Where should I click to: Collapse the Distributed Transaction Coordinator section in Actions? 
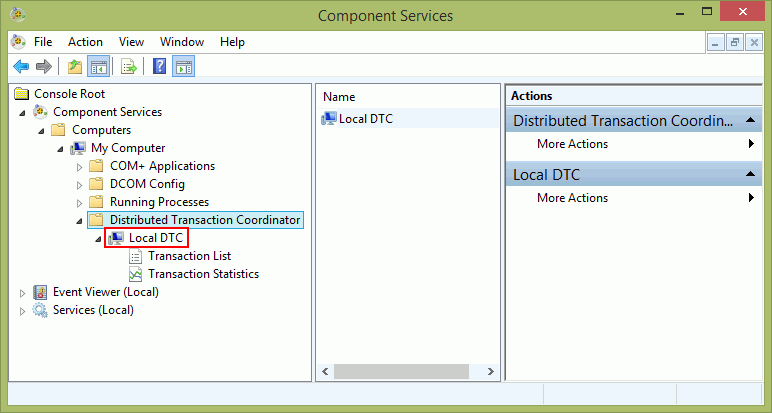750,120
